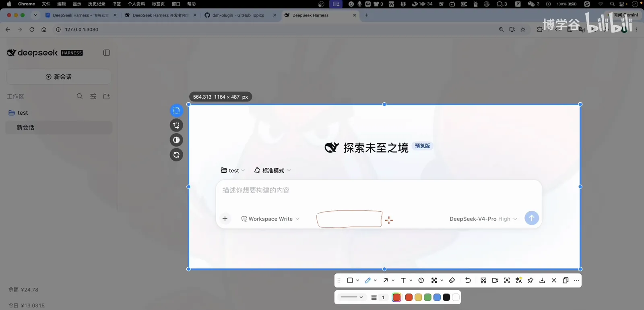Open the 文件 menu in menu bar
This screenshot has height=310, width=644.
point(46,4)
